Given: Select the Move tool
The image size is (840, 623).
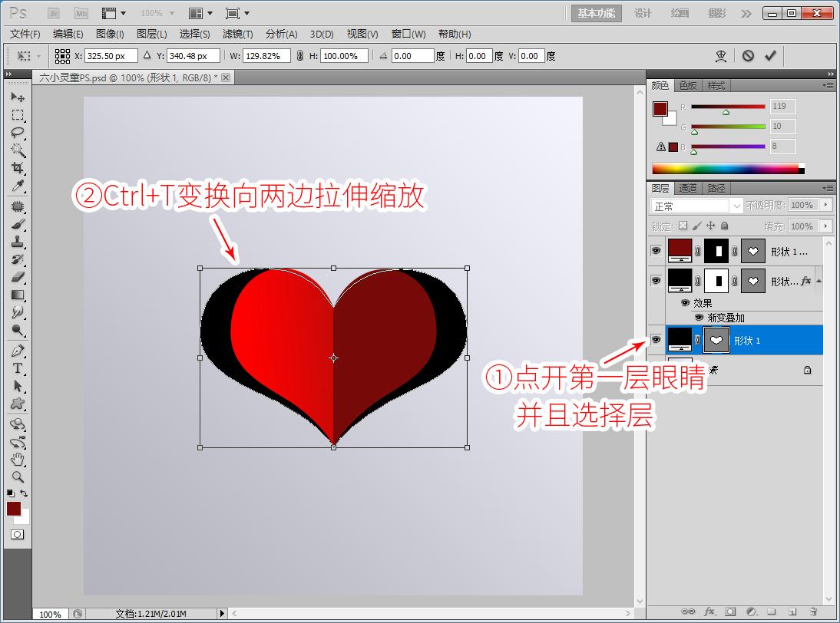Looking at the screenshot, I should (x=17, y=97).
